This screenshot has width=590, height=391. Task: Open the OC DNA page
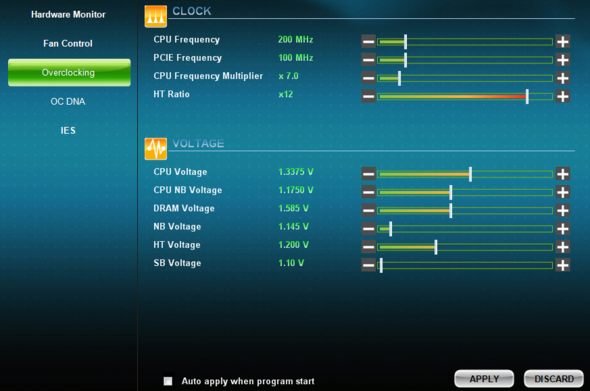pos(68,102)
